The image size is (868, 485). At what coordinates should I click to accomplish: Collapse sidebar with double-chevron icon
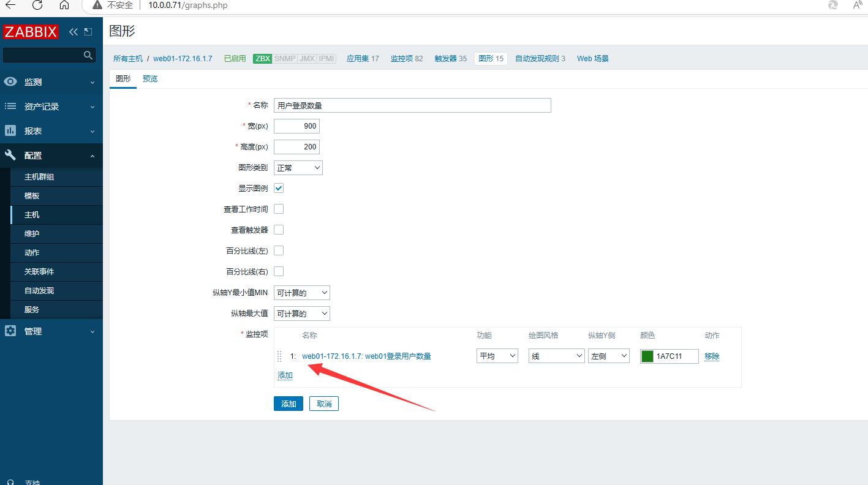click(x=74, y=32)
